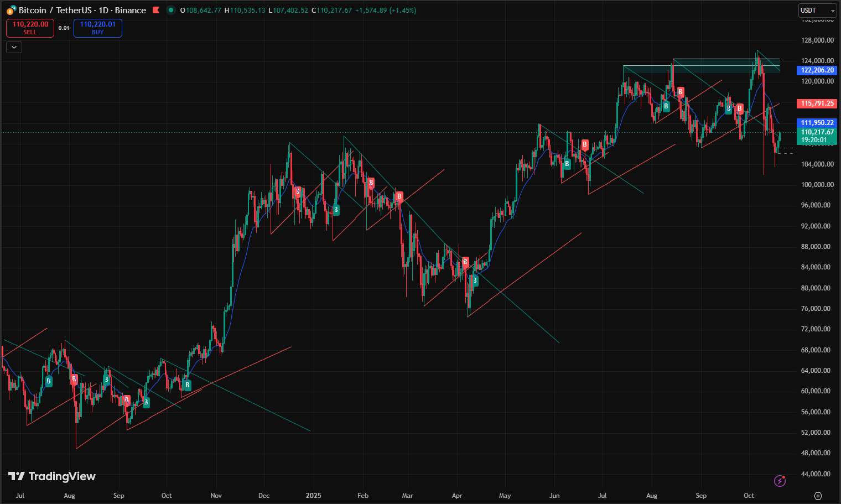This screenshot has width=841, height=504.
Task: Click the red flag icon beside Binance
Action: 156,10
